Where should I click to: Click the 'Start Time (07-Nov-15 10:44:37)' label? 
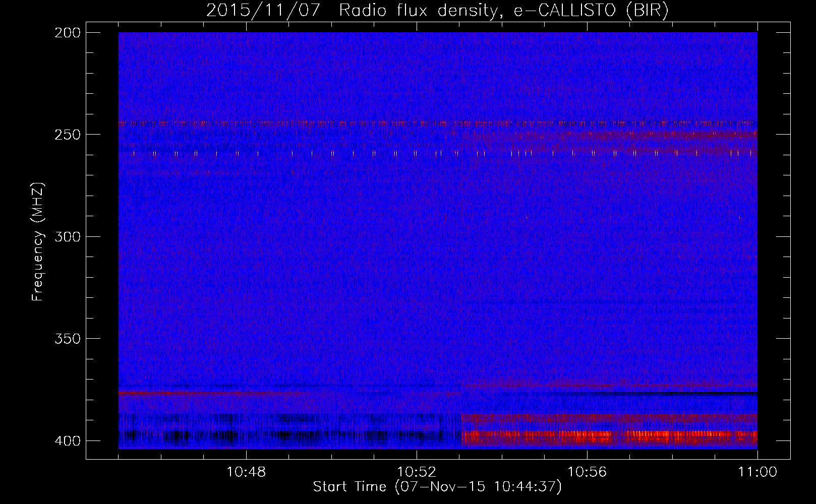437,487
